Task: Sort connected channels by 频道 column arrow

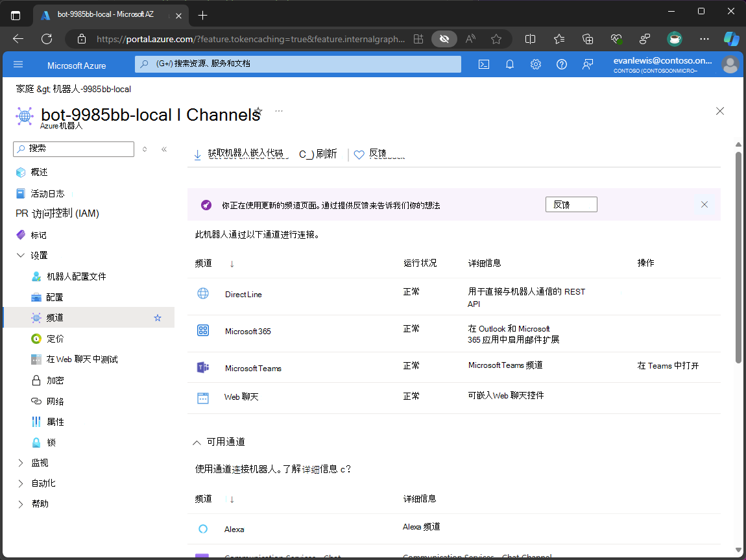Action: (232, 263)
